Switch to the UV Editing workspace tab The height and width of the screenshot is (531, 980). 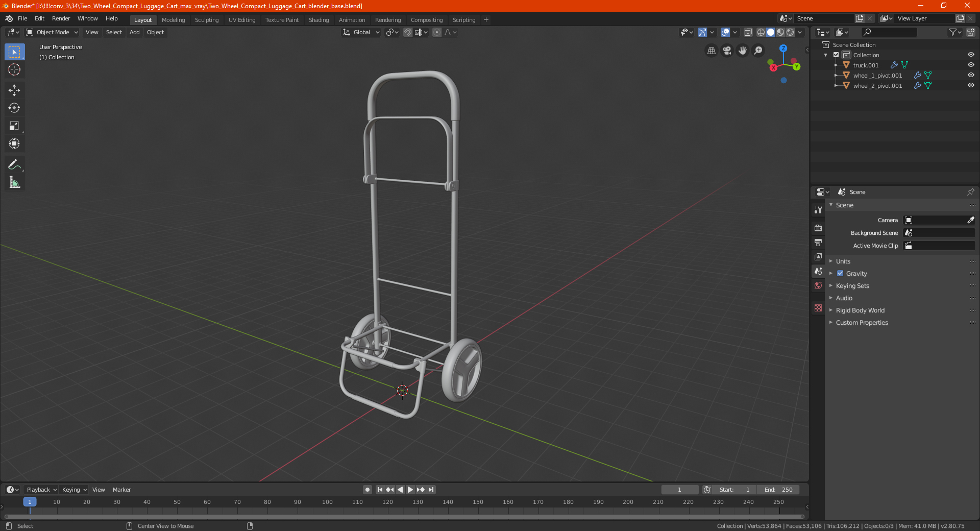pyautogui.click(x=242, y=20)
